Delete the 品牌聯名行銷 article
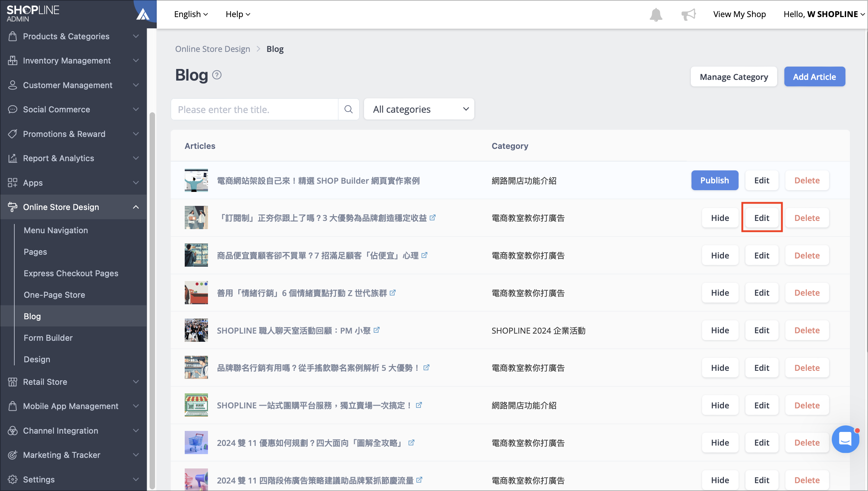Screen dimensions: 868x491 (807, 368)
